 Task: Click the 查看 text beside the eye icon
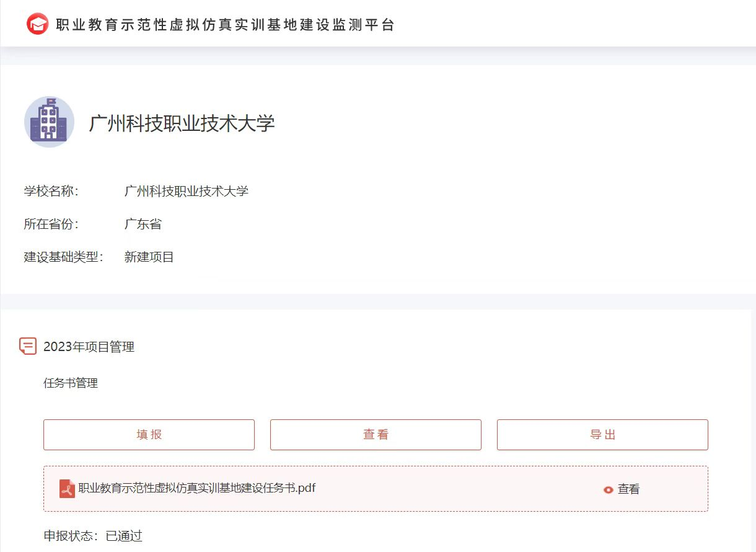coord(628,489)
